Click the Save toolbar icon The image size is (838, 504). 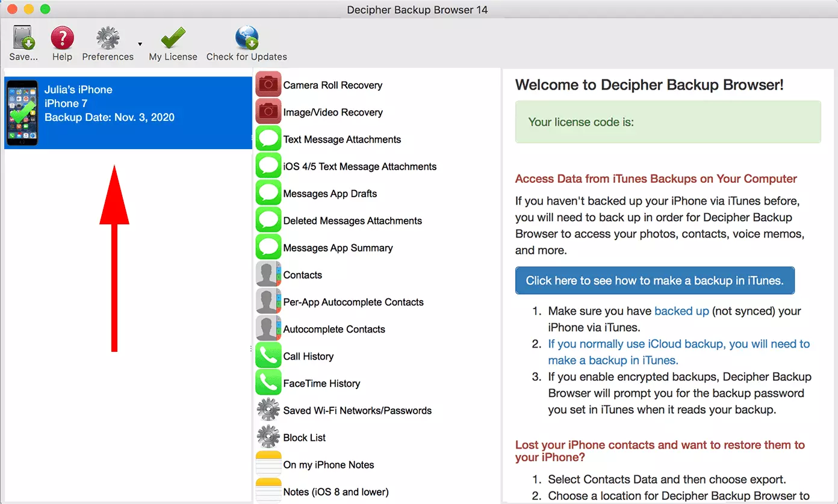click(x=23, y=38)
